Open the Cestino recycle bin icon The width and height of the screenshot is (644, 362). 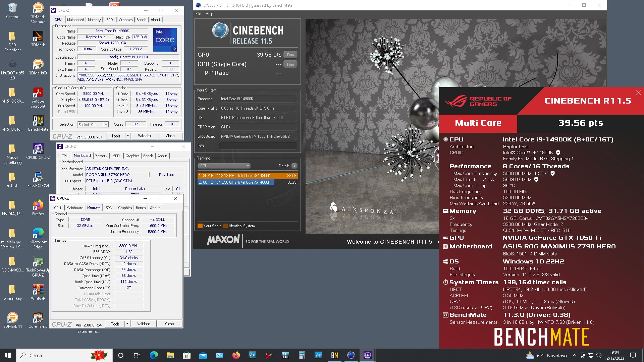click(12, 10)
